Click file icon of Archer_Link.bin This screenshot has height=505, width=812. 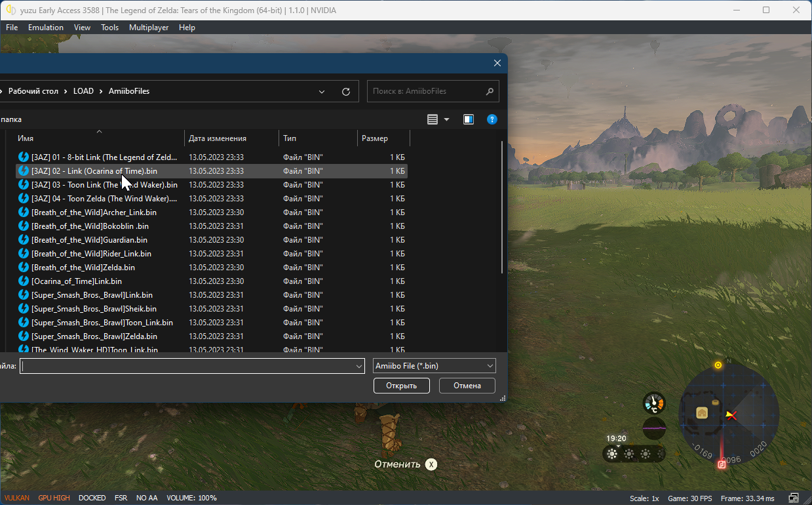point(24,212)
